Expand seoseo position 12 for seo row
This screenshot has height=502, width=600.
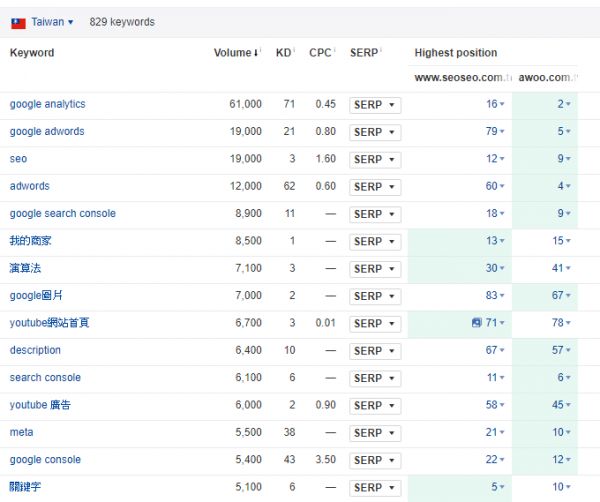495,159
